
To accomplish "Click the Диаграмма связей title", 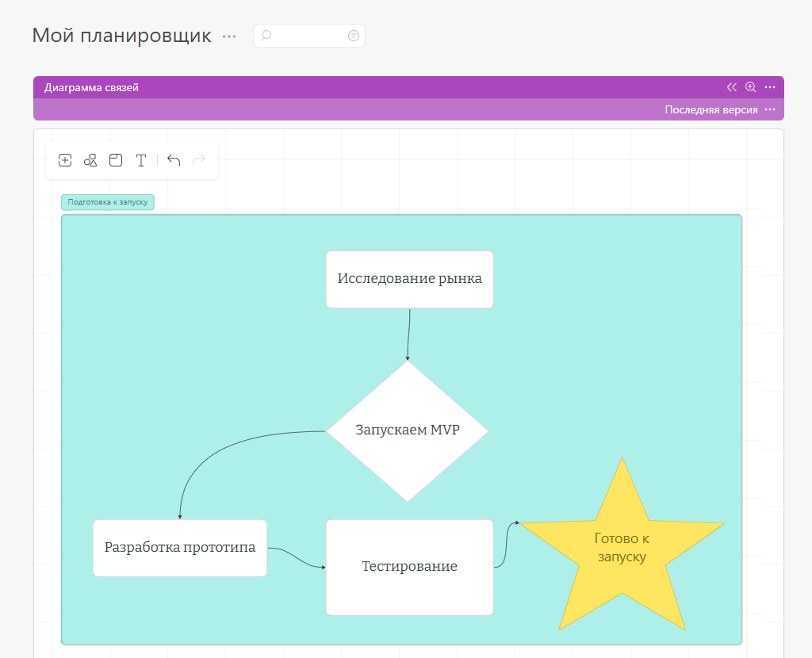I will [x=92, y=87].
